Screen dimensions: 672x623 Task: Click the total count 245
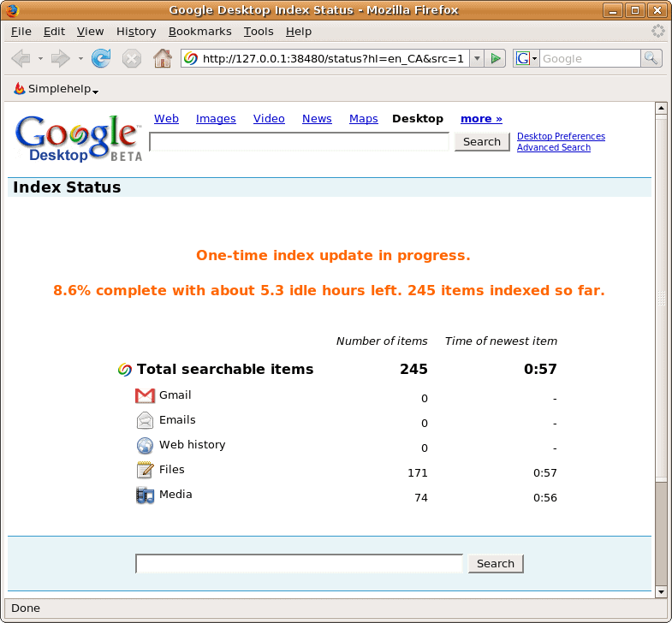tap(413, 369)
